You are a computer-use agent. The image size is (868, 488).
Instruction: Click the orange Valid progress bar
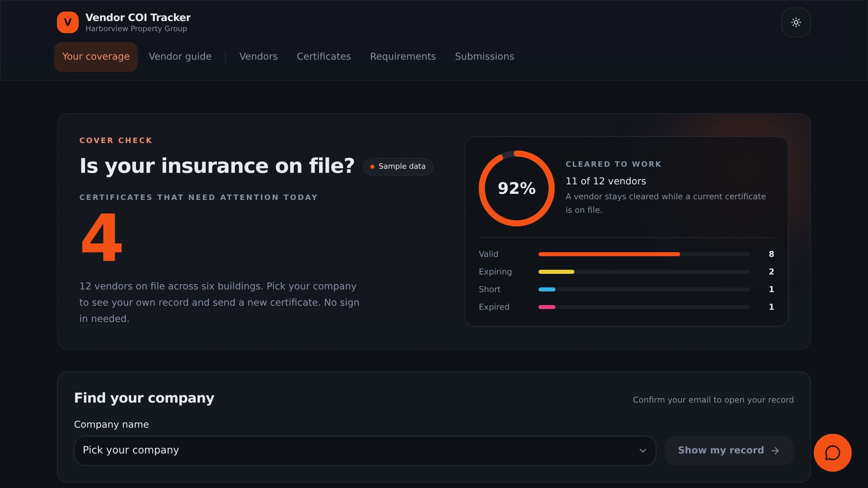pyautogui.click(x=609, y=254)
